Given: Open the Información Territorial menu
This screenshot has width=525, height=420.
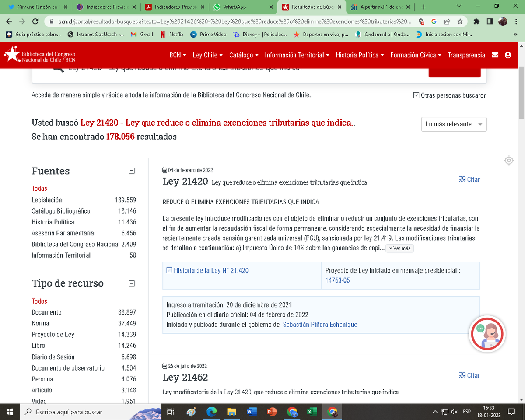Looking at the screenshot, I should point(297,55).
